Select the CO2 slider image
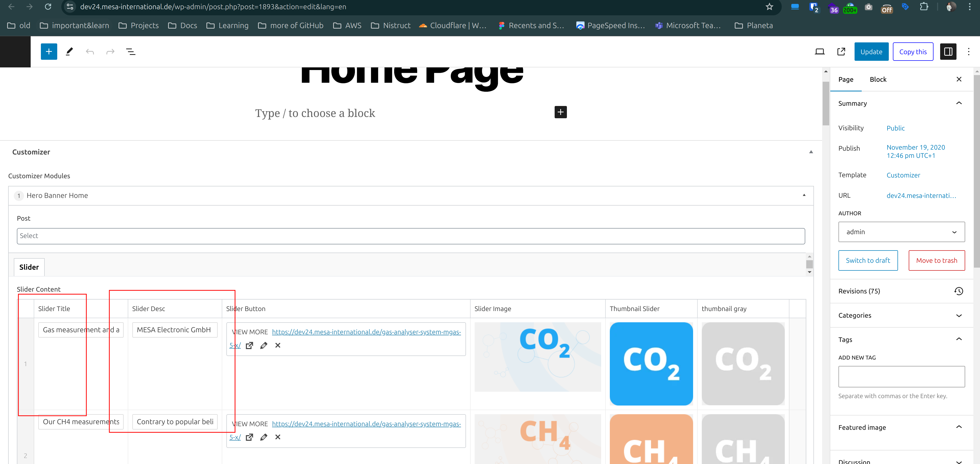980x464 pixels. point(538,357)
